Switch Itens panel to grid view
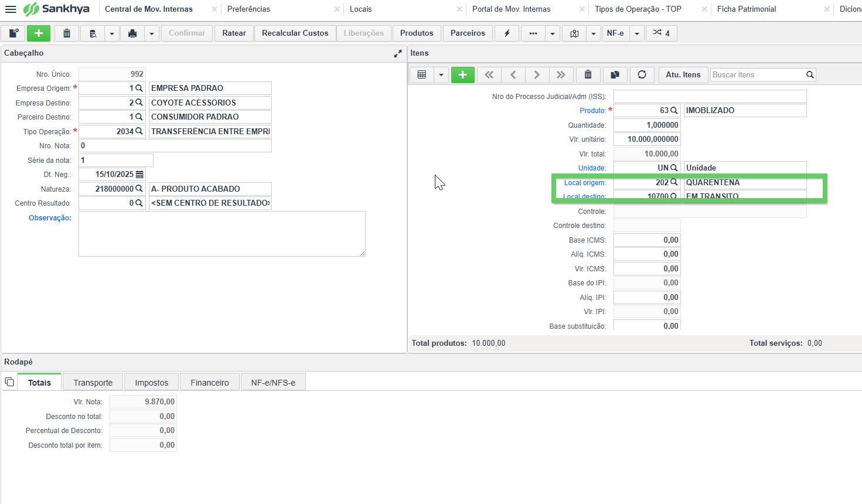Screen dimensions: 862x504 (421, 75)
